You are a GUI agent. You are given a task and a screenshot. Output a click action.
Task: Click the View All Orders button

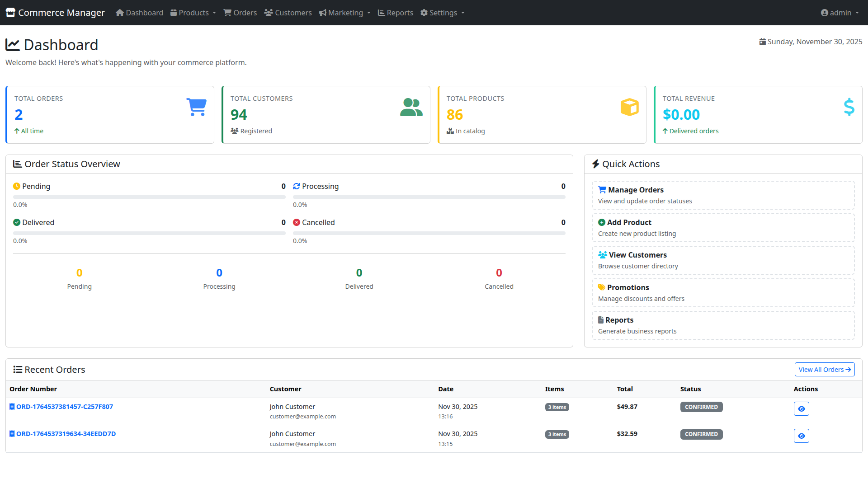pyautogui.click(x=824, y=369)
